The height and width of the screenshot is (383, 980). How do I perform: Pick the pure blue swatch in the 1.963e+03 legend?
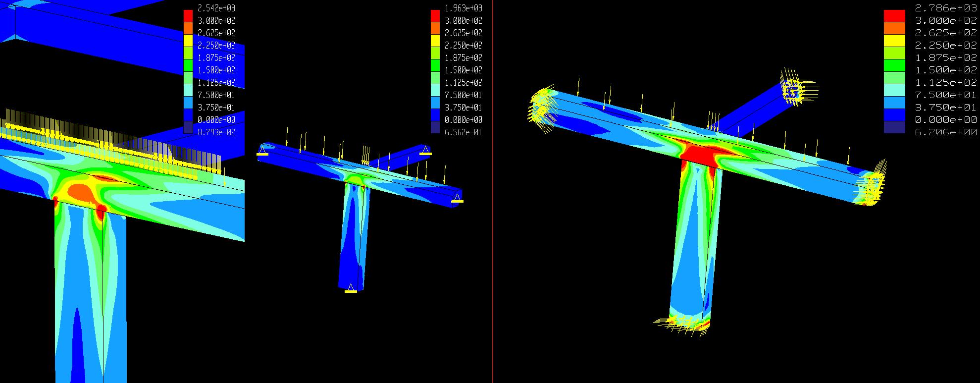click(x=435, y=115)
